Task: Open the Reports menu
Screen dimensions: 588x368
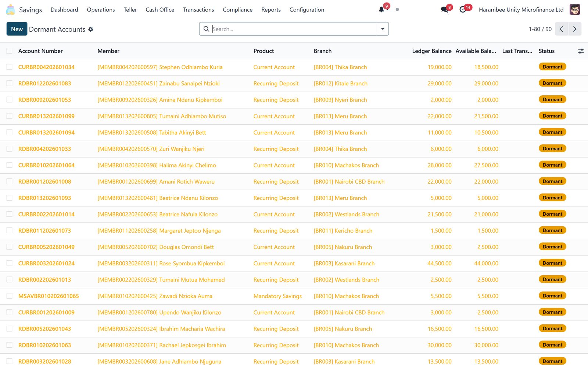Action: coord(271,10)
